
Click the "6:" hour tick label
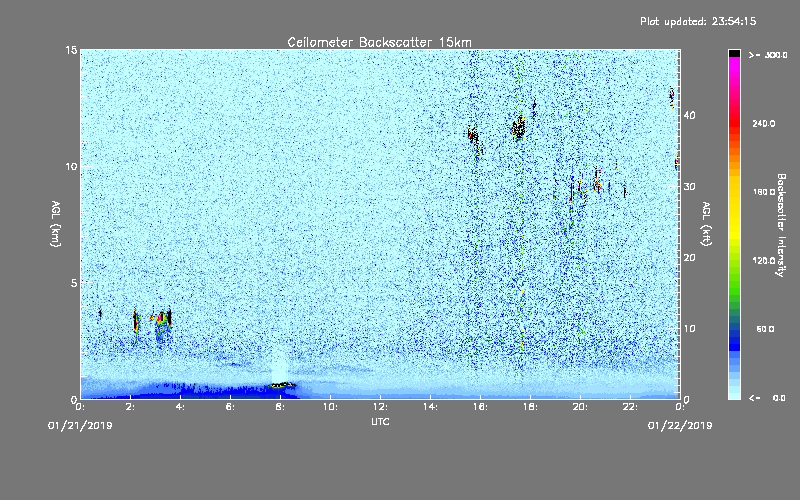tap(230, 407)
